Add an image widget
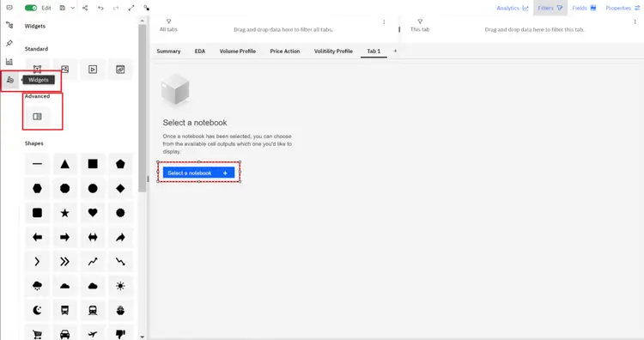 [65, 70]
